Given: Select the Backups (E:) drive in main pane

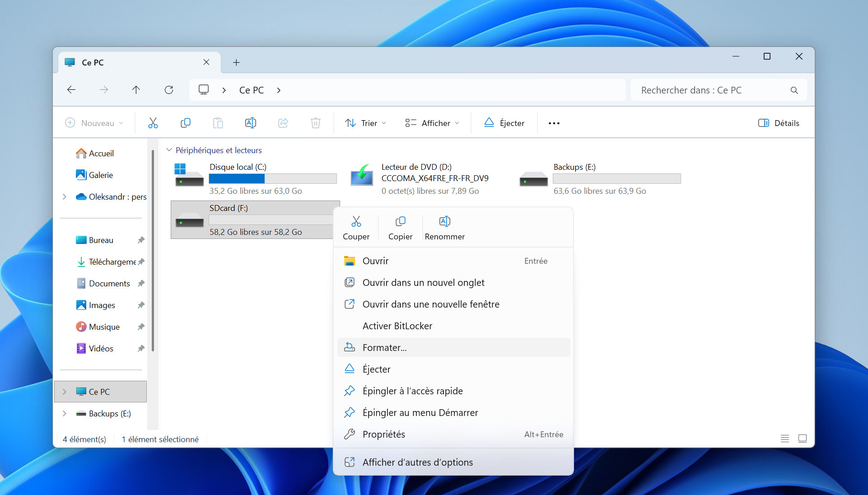Looking at the screenshot, I should tap(599, 179).
